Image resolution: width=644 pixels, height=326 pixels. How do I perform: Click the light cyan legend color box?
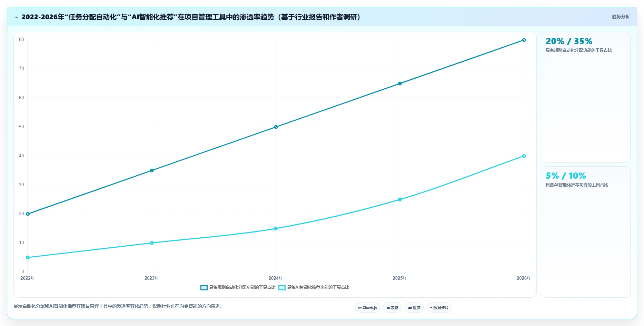coord(282,288)
